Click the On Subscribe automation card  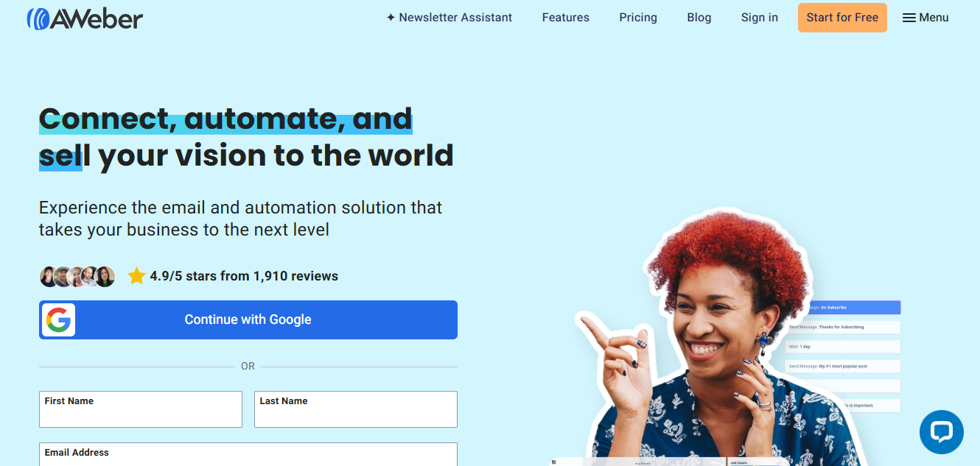(844, 307)
